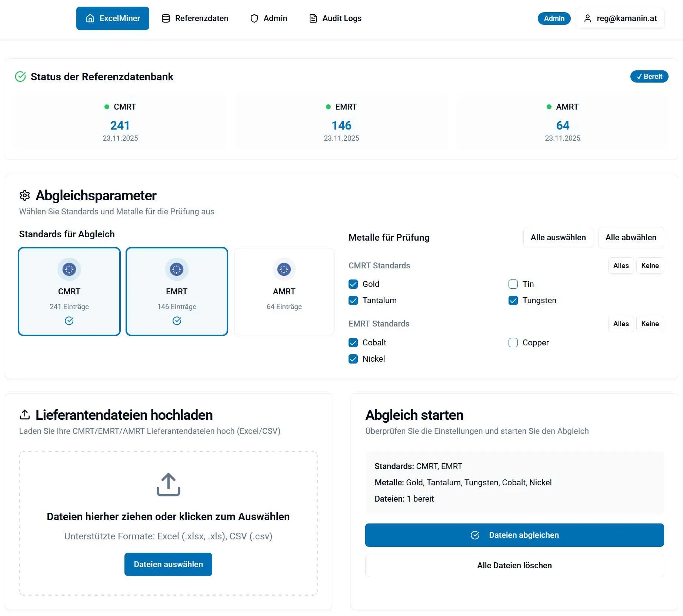Check the Copper checkbox
Image resolution: width=683 pixels, height=616 pixels.
point(513,342)
